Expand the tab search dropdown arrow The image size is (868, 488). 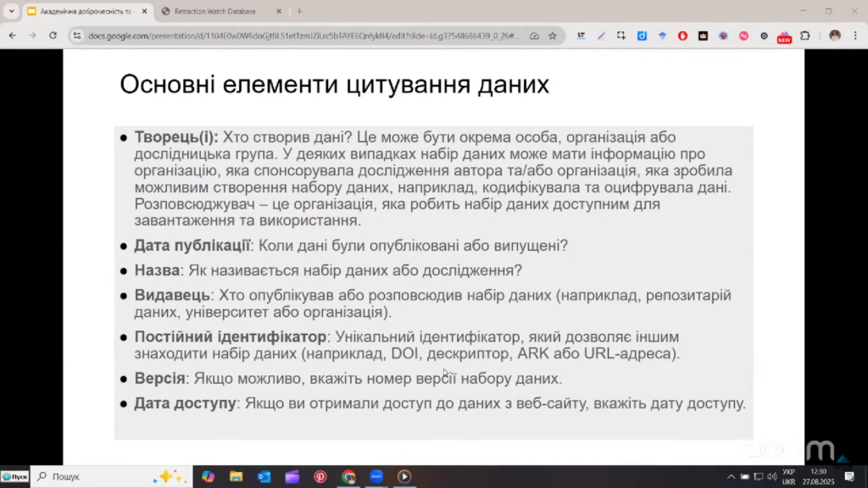pyautogui.click(x=11, y=11)
